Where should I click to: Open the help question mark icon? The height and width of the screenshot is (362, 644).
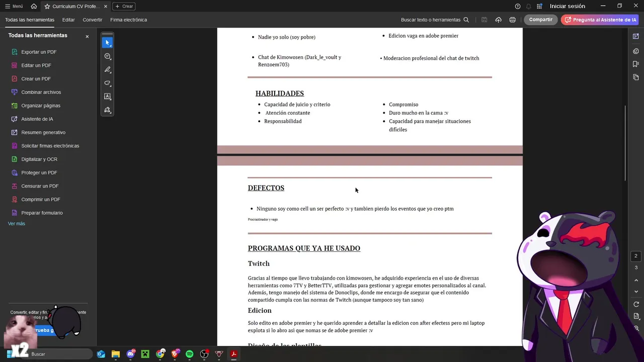[518, 7]
